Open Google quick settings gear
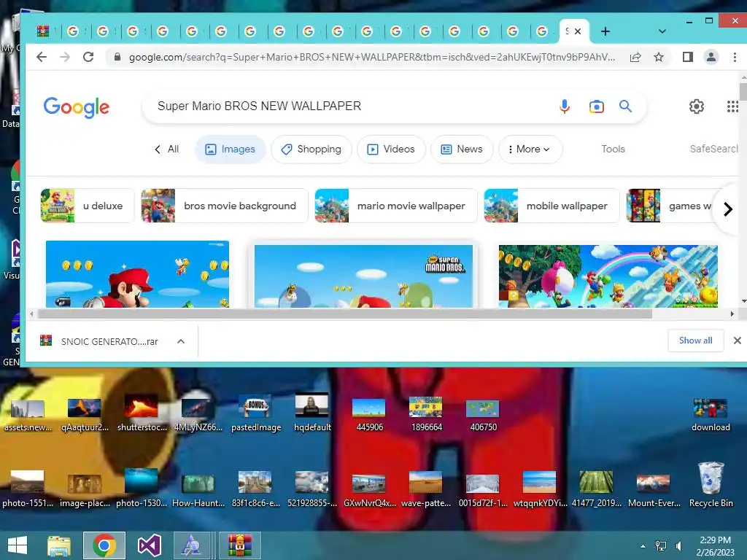The image size is (747, 560). point(697,106)
